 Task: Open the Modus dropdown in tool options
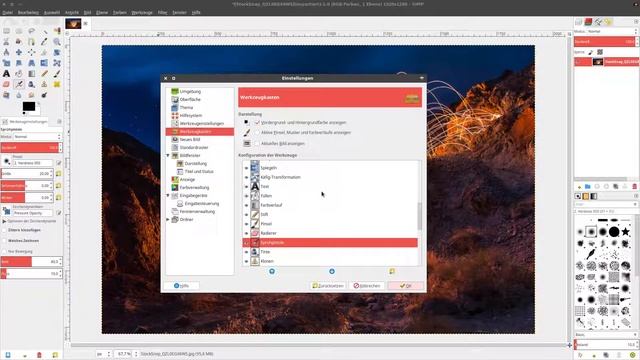click(x=37, y=137)
